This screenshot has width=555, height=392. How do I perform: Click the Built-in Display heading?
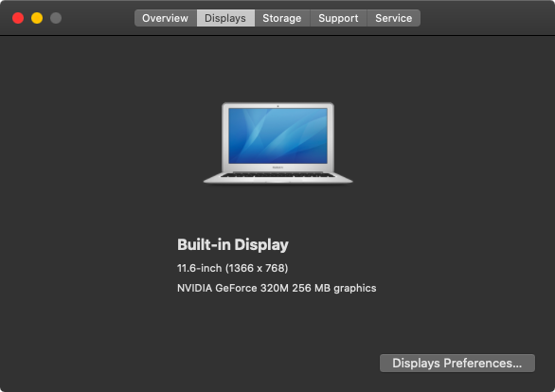(x=233, y=245)
